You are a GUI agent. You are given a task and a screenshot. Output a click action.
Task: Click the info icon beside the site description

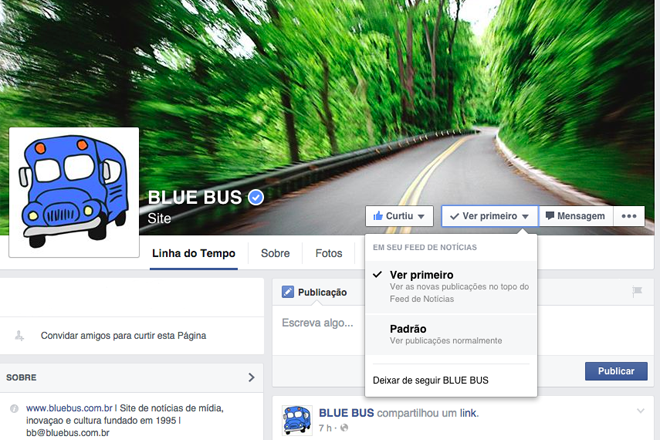click(14, 408)
